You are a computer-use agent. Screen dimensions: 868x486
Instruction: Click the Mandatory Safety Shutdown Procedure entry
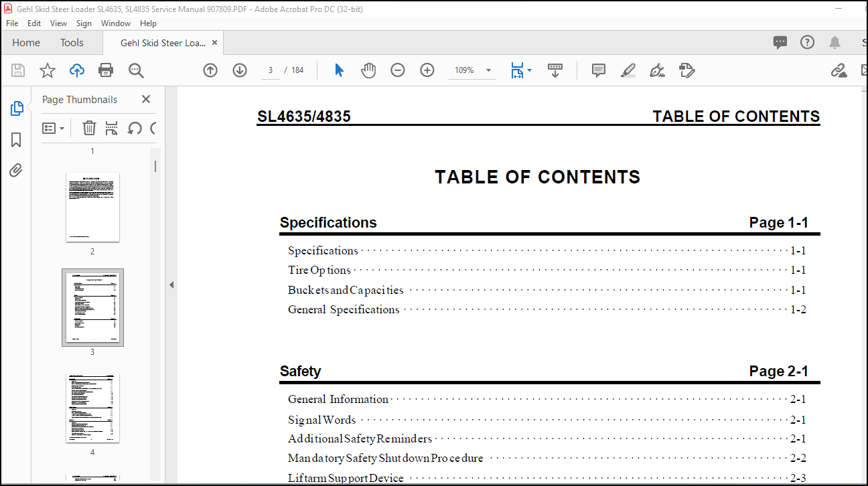(x=386, y=459)
